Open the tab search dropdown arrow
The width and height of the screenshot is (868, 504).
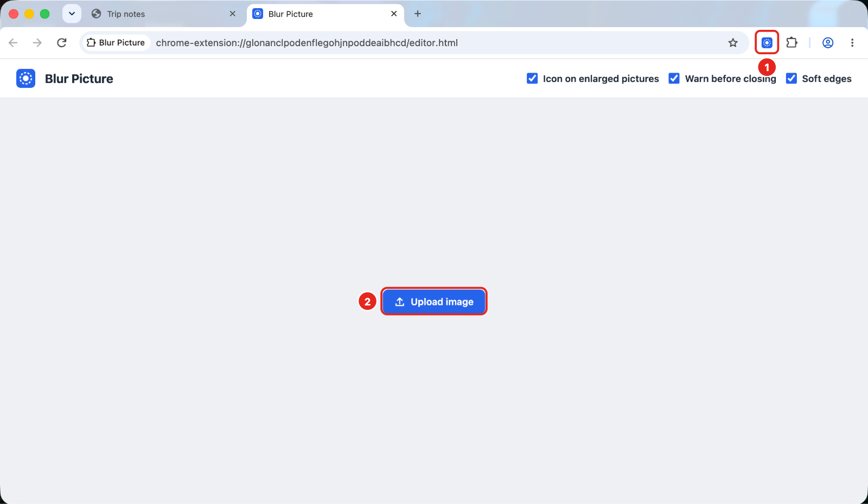coord(72,14)
